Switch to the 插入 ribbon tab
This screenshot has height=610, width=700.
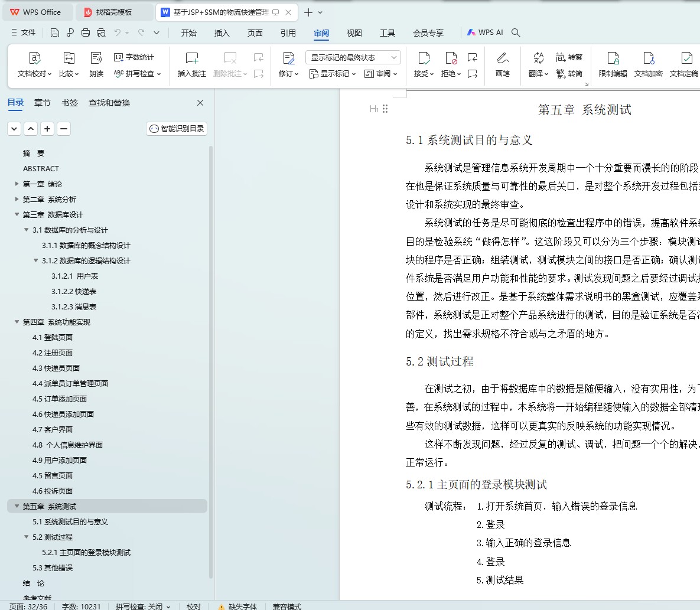click(x=222, y=33)
